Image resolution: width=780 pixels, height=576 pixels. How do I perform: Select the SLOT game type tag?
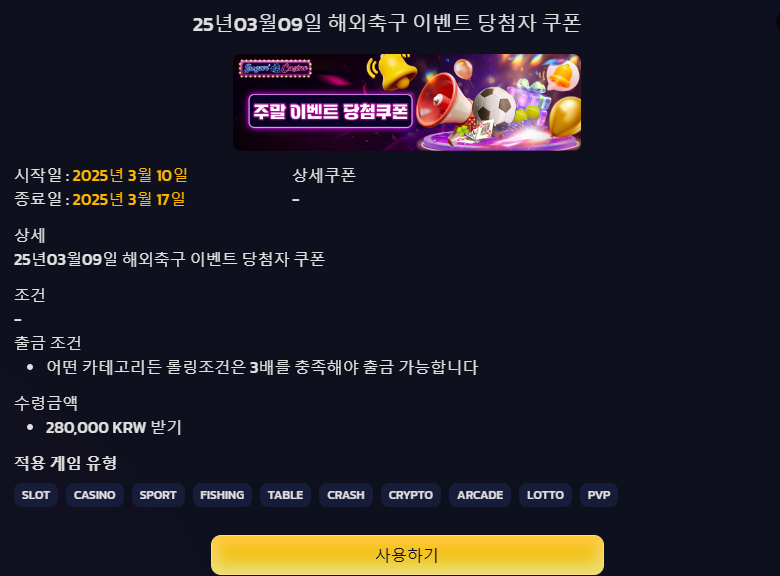(36, 495)
